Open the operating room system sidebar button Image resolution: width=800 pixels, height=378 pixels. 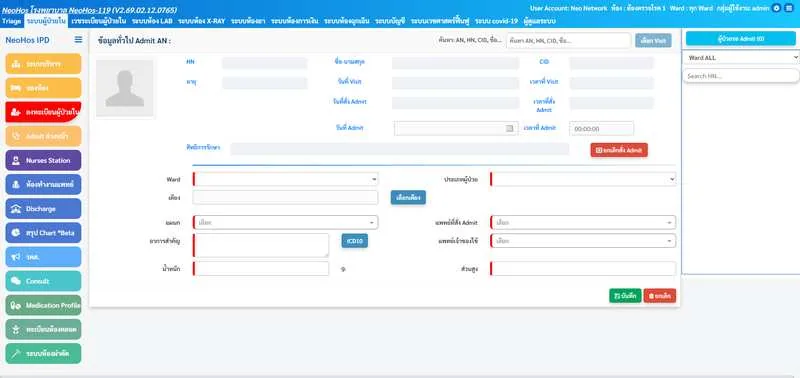[x=43, y=354]
